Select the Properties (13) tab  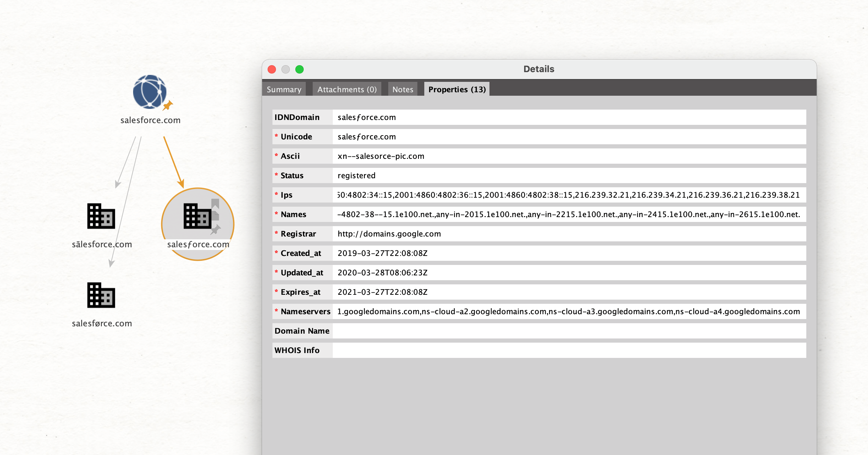(x=457, y=89)
